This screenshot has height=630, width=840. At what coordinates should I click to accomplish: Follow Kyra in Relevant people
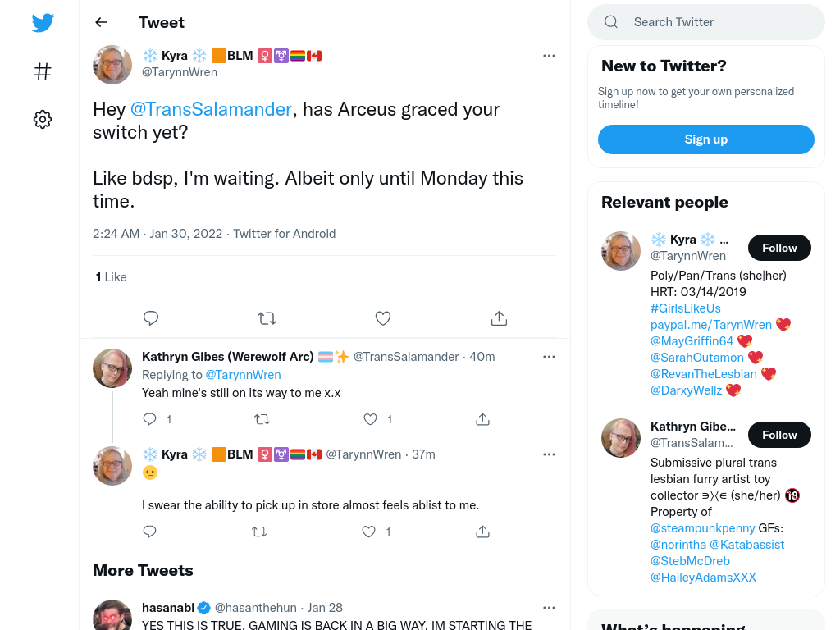779,248
